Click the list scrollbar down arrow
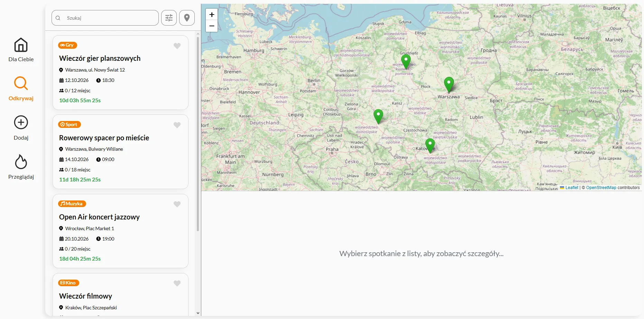This screenshot has height=319, width=644. click(x=198, y=313)
